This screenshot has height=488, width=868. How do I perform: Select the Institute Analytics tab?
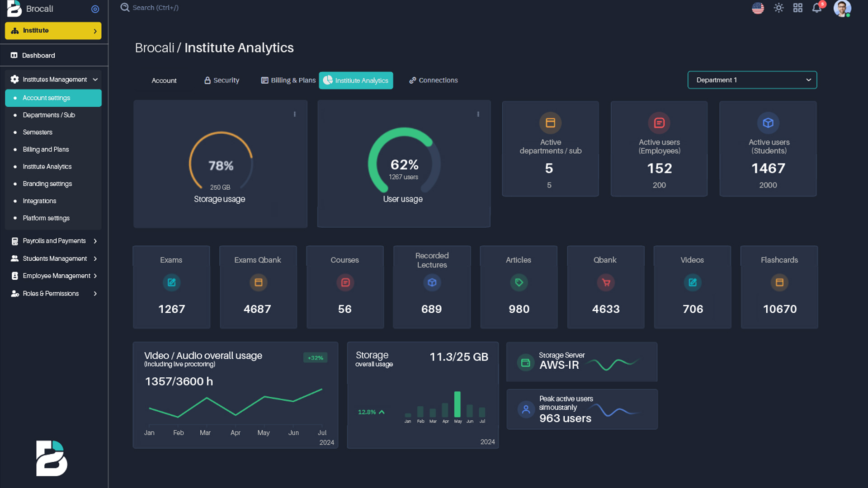point(356,80)
